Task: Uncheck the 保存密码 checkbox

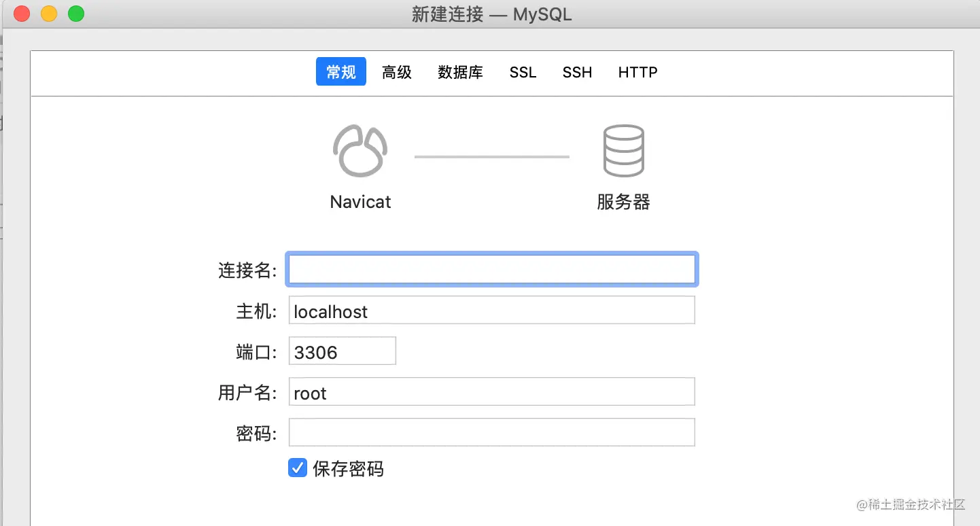Action: (297, 468)
